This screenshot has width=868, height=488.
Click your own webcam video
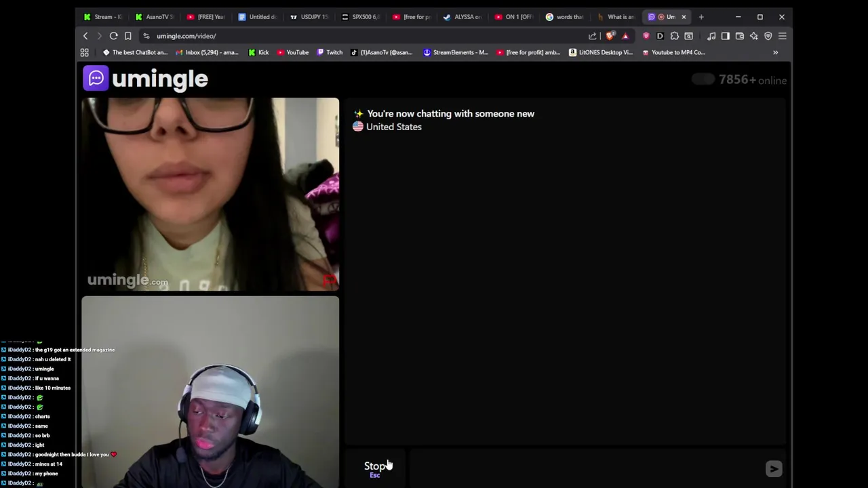coord(210,392)
